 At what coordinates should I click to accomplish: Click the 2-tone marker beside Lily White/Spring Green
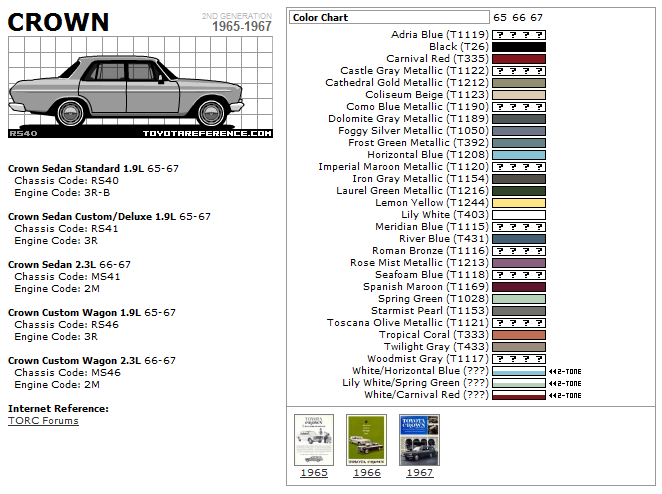click(565, 383)
